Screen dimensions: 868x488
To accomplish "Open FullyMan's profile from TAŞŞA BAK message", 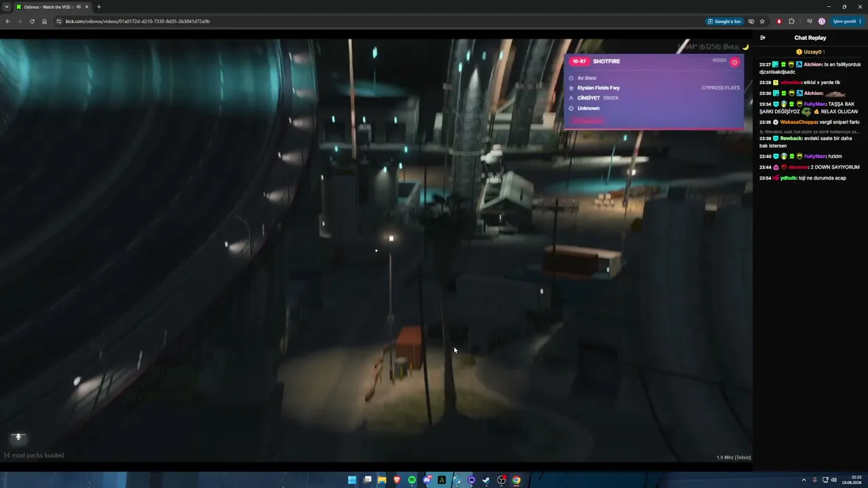I will click(x=815, y=104).
